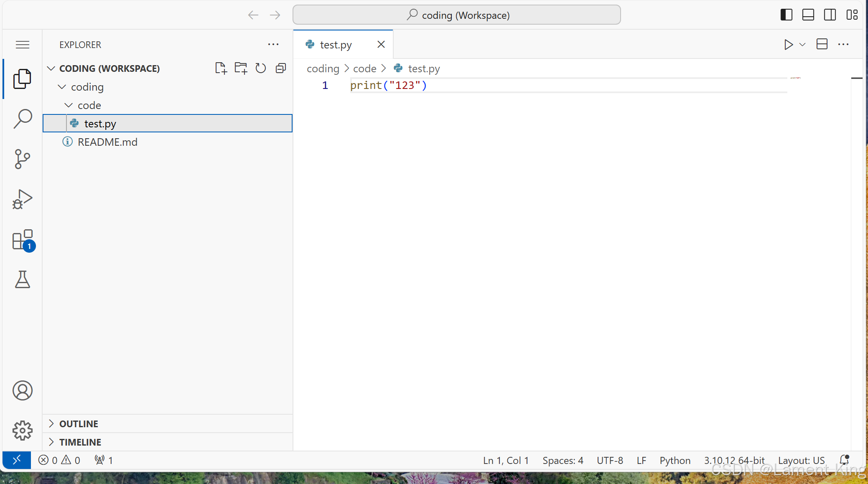Collapse all folders in Explorer
The image size is (868, 484).
point(281,68)
